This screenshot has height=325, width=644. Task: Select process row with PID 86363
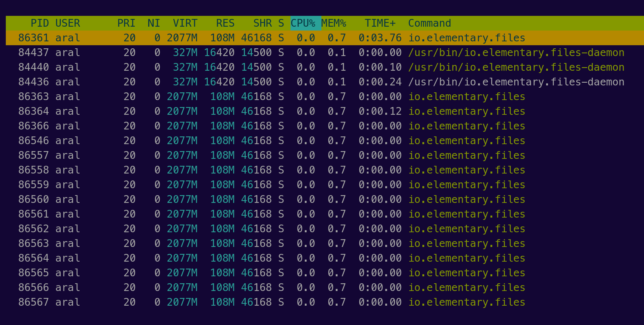coord(325,97)
